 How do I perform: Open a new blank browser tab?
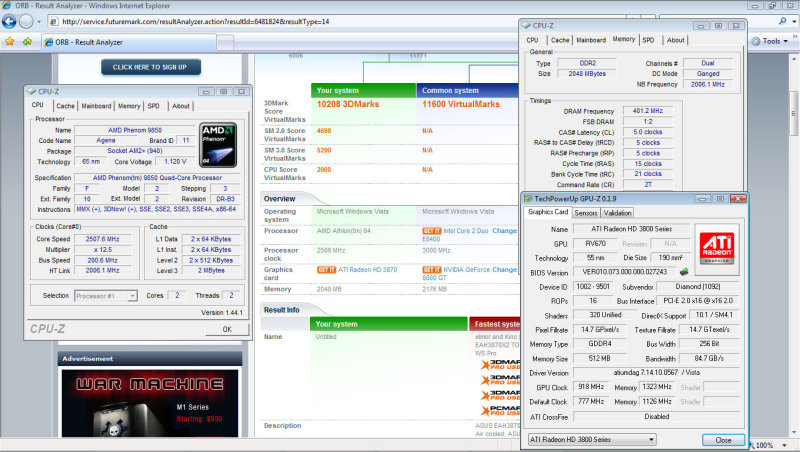coord(225,42)
